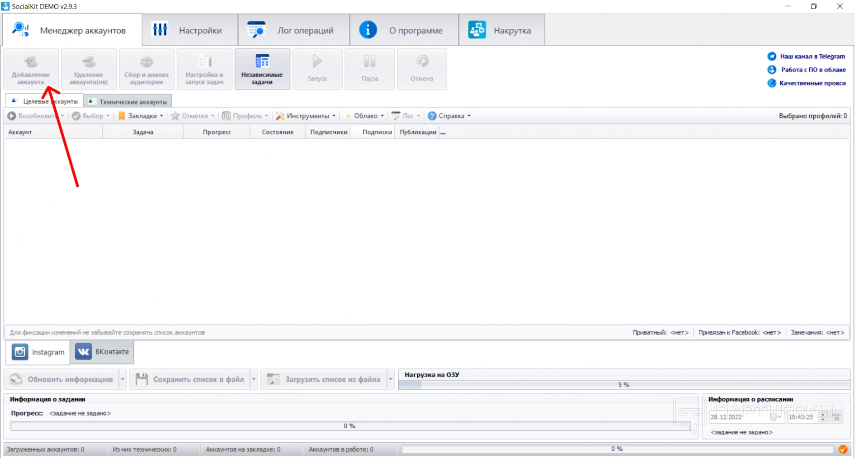The width and height of the screenshot is (868, 458).
Task: Open Наш канал в Telegram link
Action: pyautogui.click(x=812, y=57)
